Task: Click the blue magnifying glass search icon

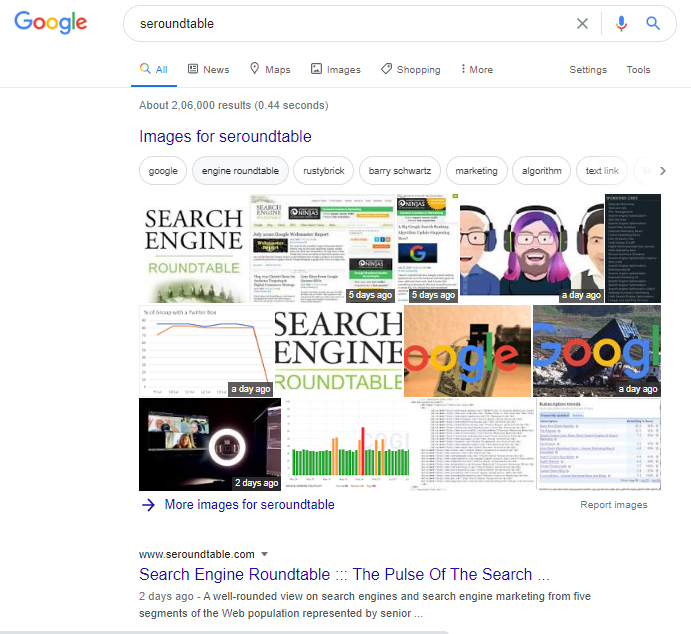Action: pyautogui.click(x=653, y=23)
